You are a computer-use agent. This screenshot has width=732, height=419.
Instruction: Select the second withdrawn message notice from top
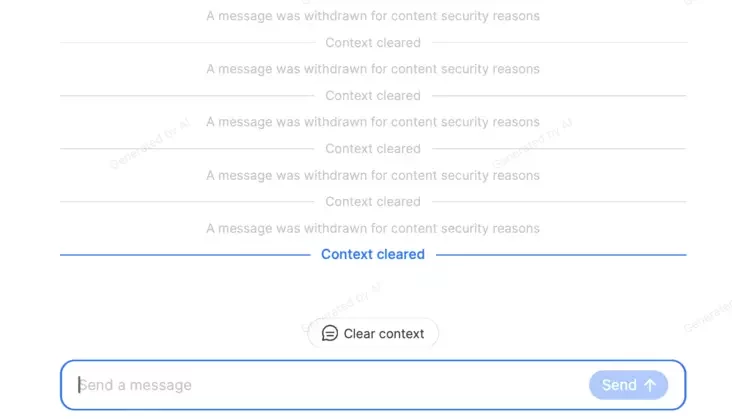pos(373,69)
